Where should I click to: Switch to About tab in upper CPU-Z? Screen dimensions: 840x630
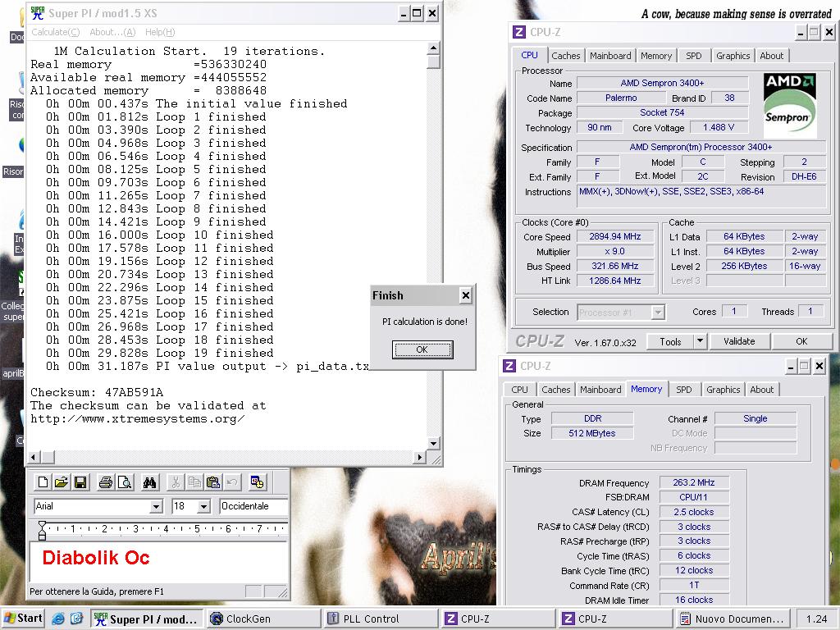[x=771, y=56]
